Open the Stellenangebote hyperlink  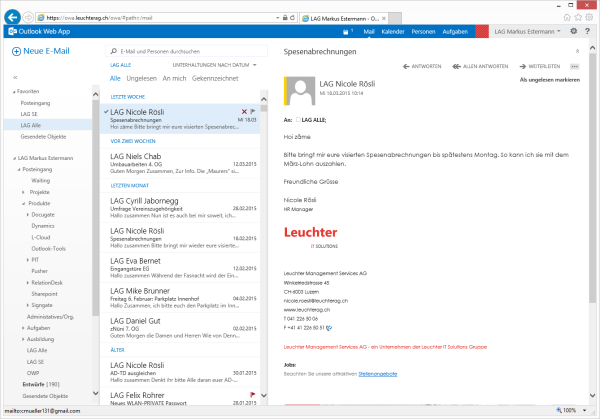tap(378, 374)
